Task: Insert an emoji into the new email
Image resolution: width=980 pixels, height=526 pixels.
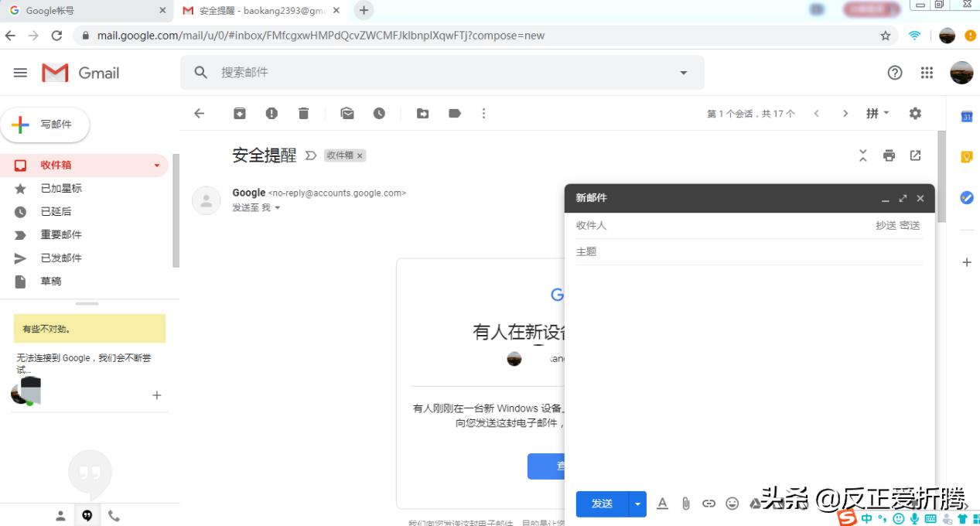Action: tap(732, 503)
